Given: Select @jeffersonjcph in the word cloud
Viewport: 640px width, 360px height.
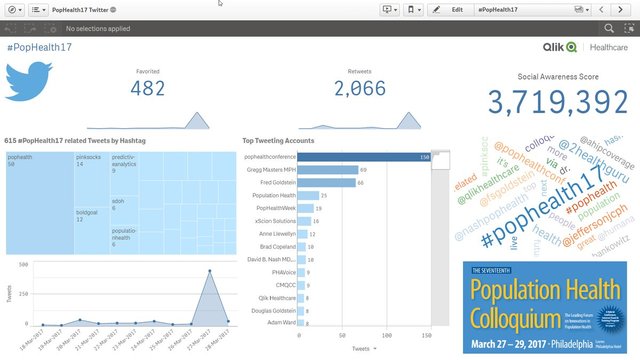Looking at the screenshot, I should pos(595,226).
